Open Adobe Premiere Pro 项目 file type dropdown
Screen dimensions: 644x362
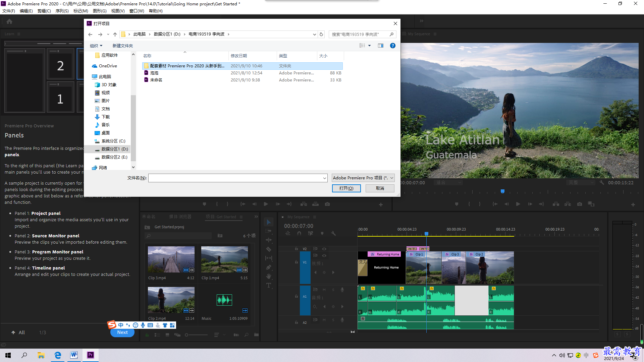point(363,178)
